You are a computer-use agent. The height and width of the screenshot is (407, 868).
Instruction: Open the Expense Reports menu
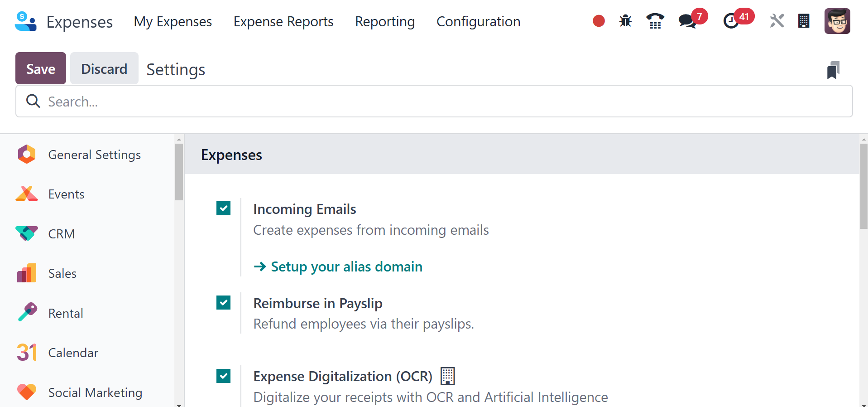[283, 22]
